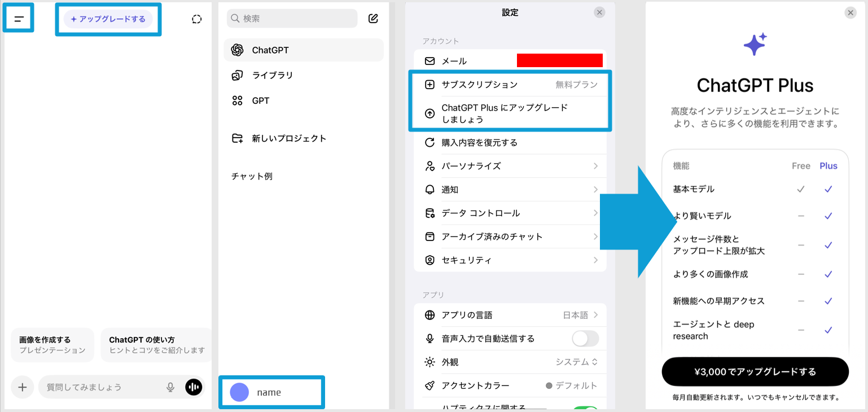868x412 pixels.
Task: Click the ChatGPT logo icon in sidebar
Action: tap(238, 50)
